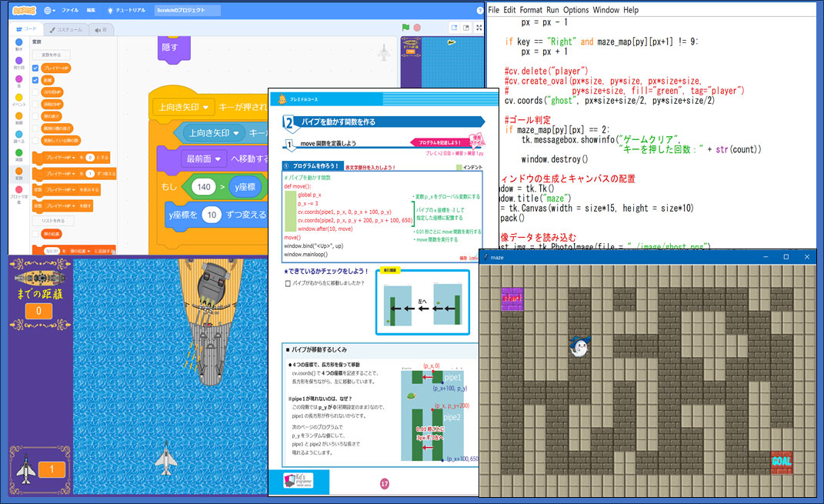Screen dimensions: 824x504
Task: Edit the Scratchのプロジェクト project title field
Action: coord(188,11)
